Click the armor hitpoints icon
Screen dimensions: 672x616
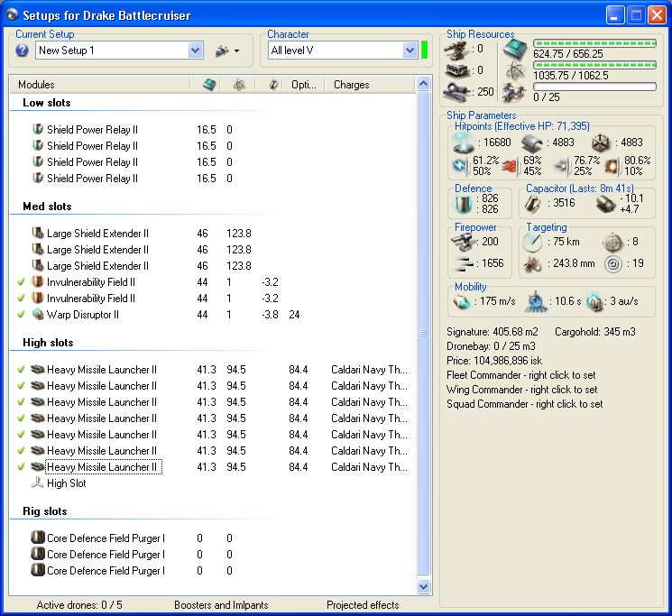tap(532, 143)
